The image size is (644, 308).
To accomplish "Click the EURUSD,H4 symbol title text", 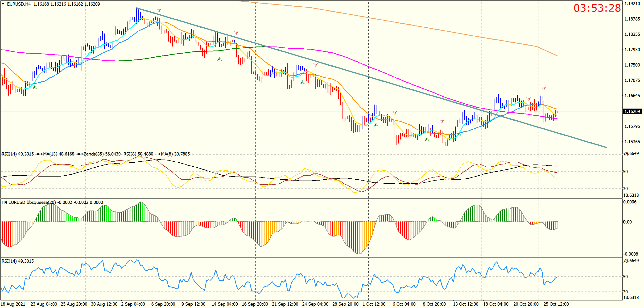I will pos(19,4).
